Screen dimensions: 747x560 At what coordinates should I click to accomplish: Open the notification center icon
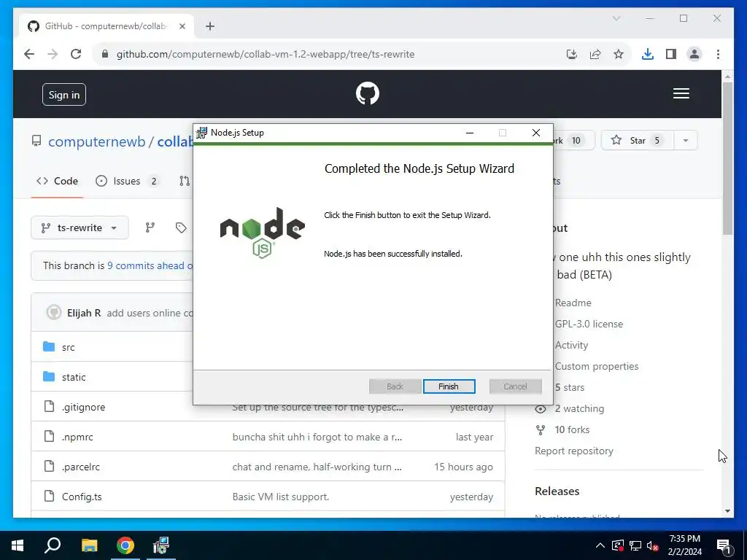(724, 545)
